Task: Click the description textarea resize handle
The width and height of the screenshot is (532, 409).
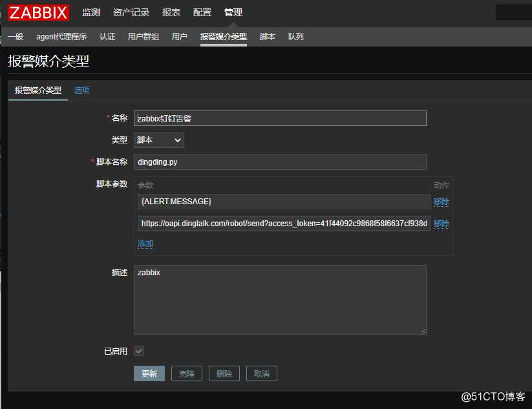Action: [x=423, y=331]
